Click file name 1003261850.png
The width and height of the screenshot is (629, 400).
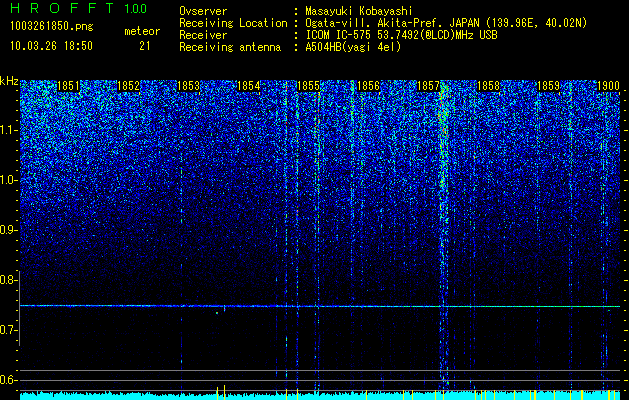[52, 27]
